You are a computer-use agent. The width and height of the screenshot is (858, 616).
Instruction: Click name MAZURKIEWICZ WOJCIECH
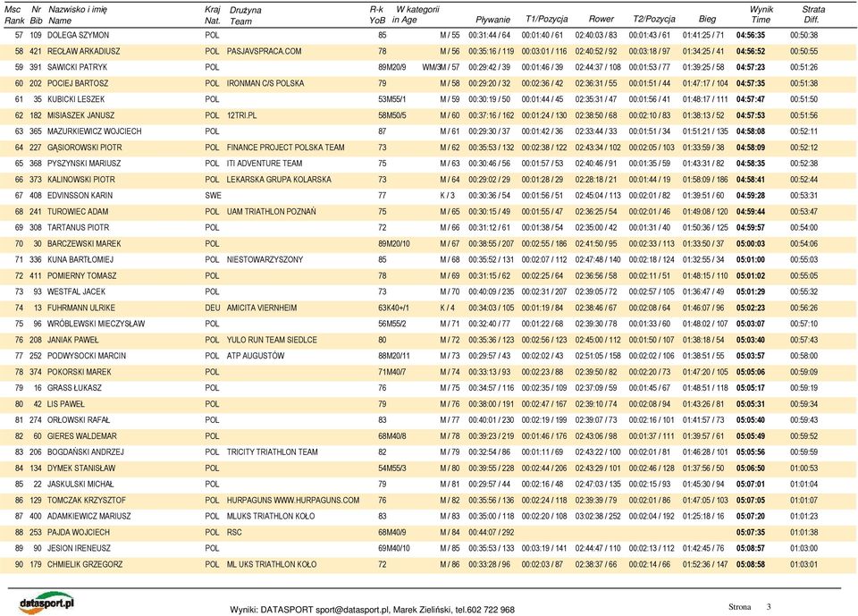94,131
